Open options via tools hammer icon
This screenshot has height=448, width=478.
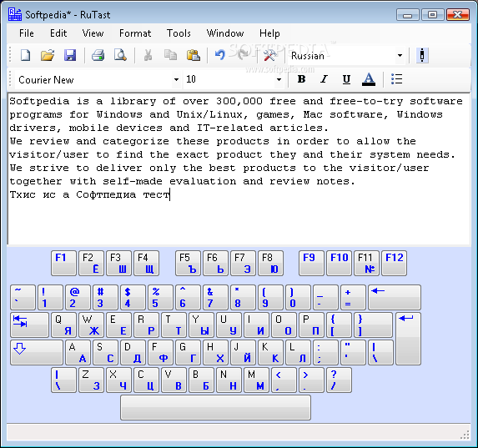click(x=269, y=56)
